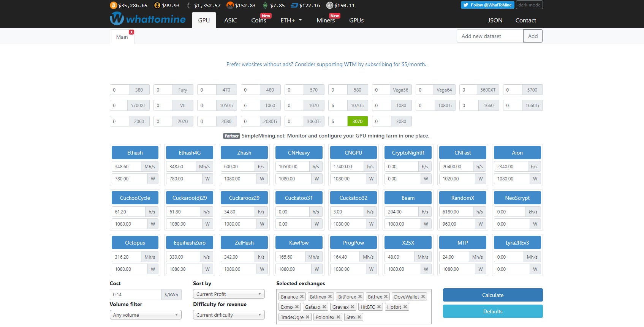Open the ASIC tab

coord(231,20)
